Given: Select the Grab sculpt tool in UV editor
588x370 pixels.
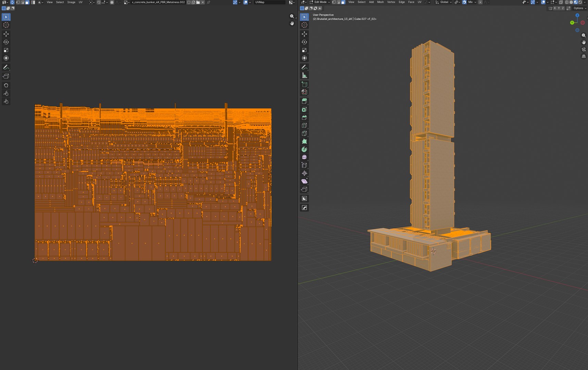Looking at the screenshot, I should 6,85.
